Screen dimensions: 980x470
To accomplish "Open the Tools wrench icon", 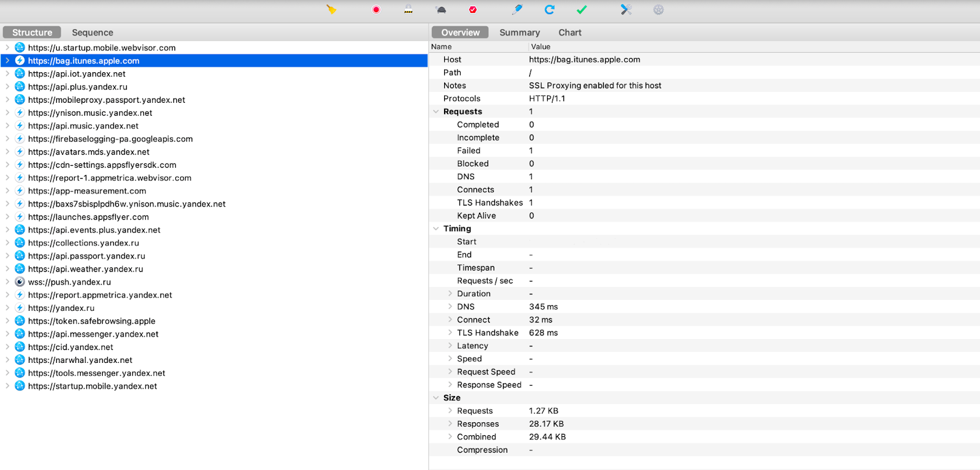I will (626, 10).
